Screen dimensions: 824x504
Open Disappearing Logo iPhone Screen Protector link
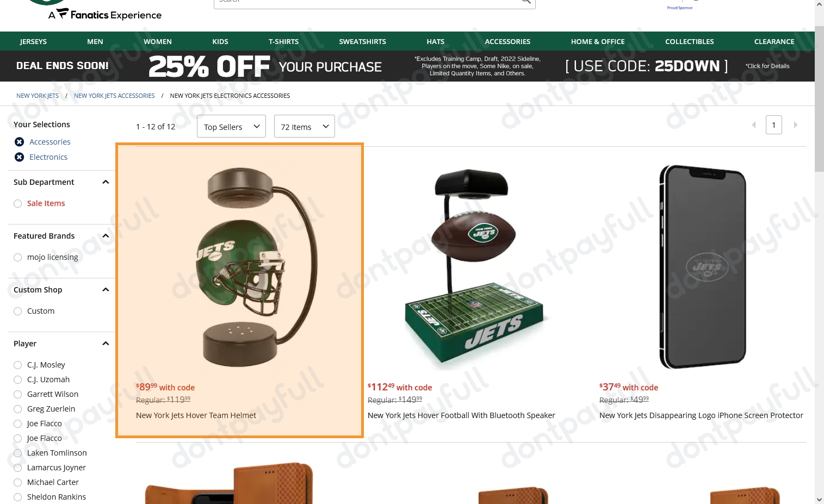point(701,415)
